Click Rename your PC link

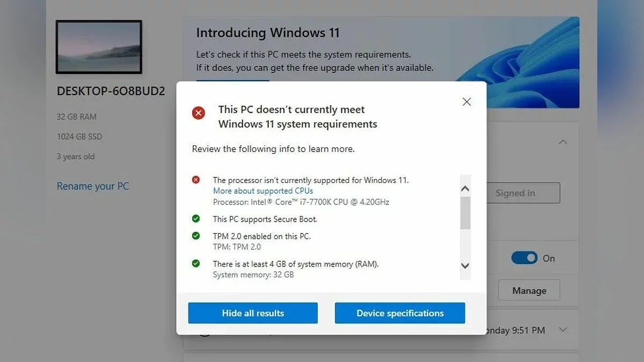pyautogui.click(x=93, y=186)
